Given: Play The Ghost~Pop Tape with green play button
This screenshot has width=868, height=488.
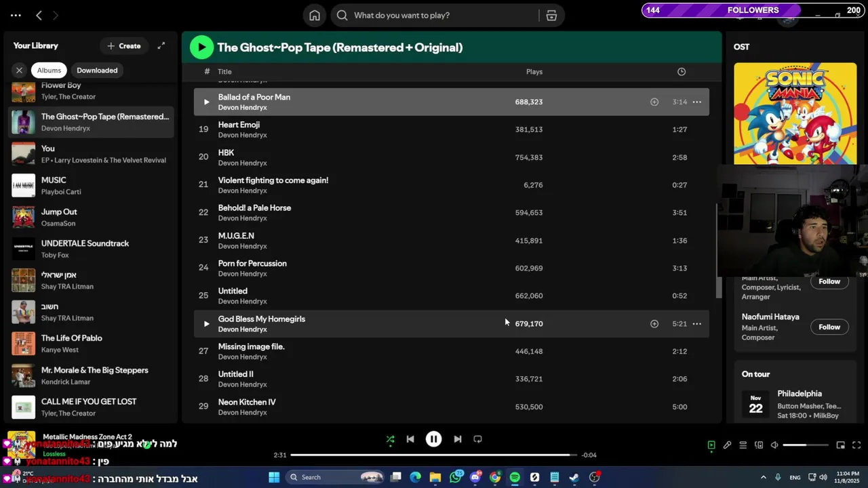Looking at the screenshot, I should (x=201, y=47).
